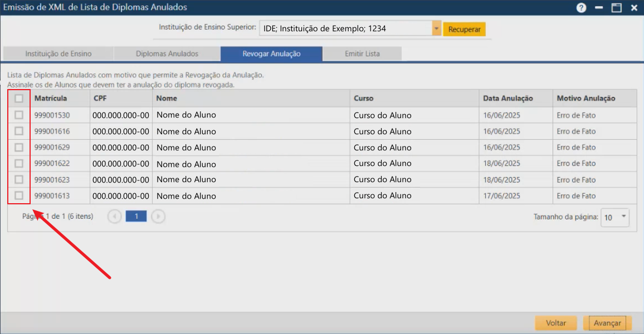
Task: Check matrícula 999001623's row checkbox
Action: [19, 179]
